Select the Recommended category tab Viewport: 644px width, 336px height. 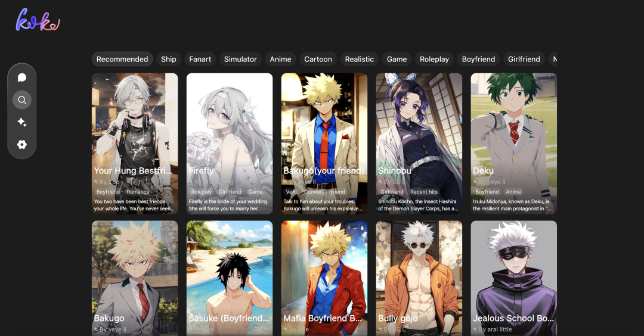122,59
